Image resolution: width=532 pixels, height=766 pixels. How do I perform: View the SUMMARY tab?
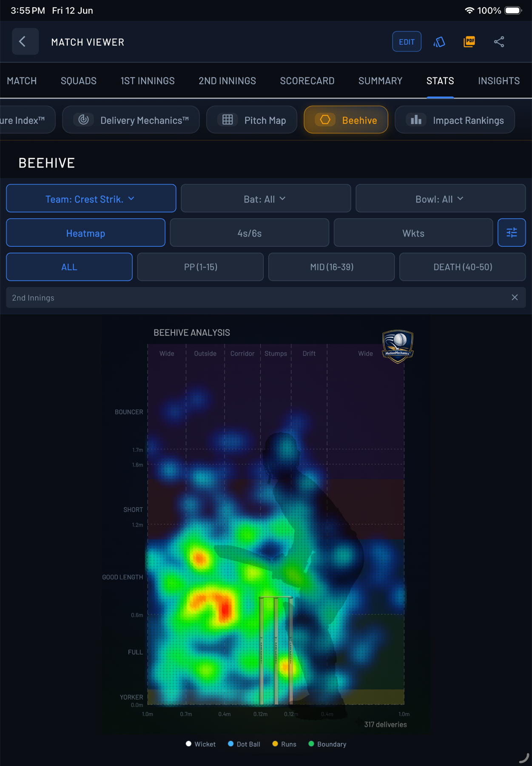[x=380, y=81]
